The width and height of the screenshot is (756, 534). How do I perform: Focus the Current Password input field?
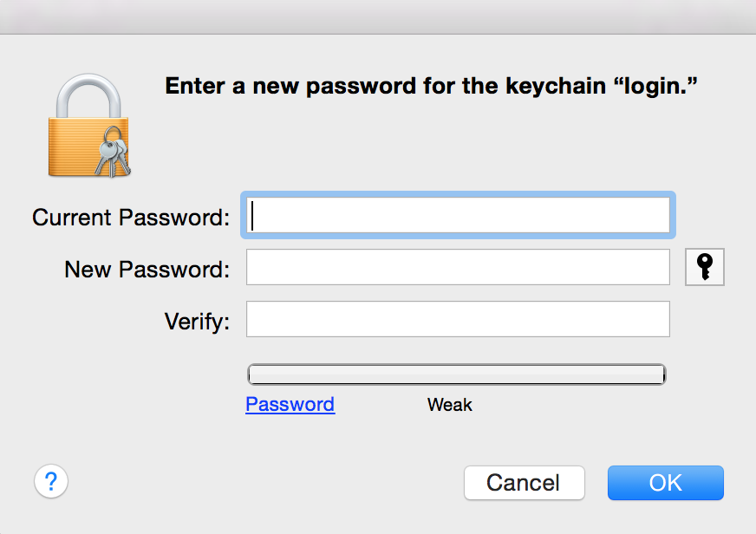[458, 215]
